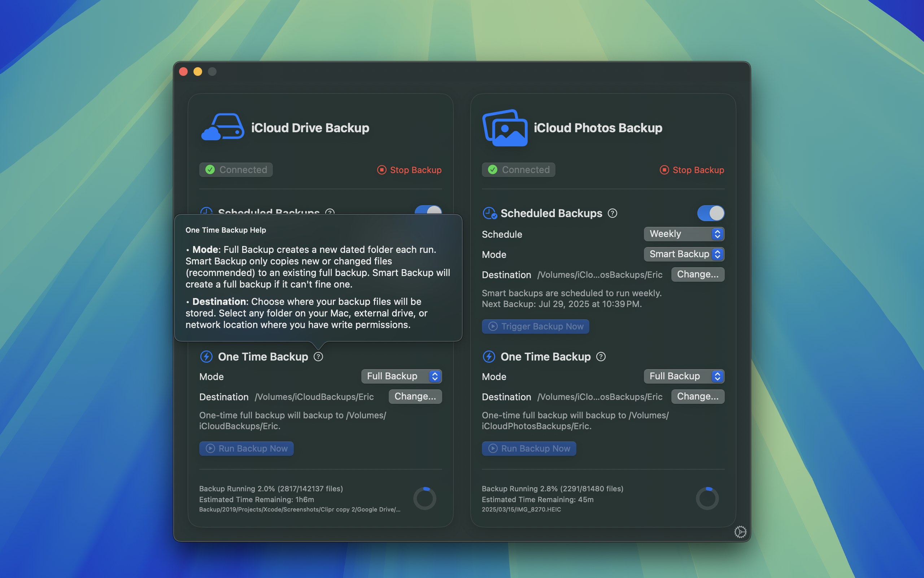Click the iCloud Photos Backup pictures icon
Image resolution: width=924 pixels, height=578 pixels.
[505, 128]
